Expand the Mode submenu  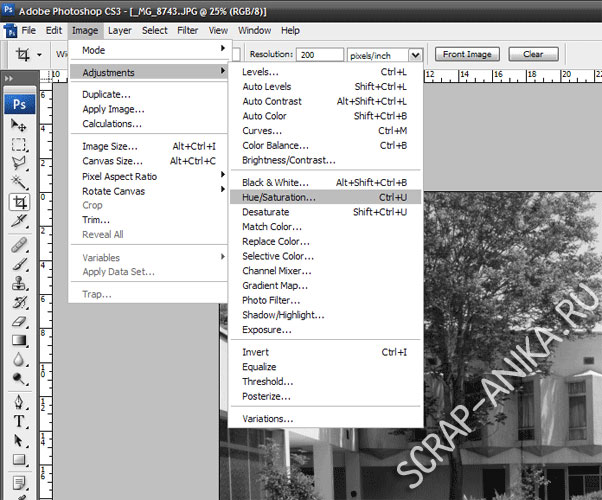(150, 49)
